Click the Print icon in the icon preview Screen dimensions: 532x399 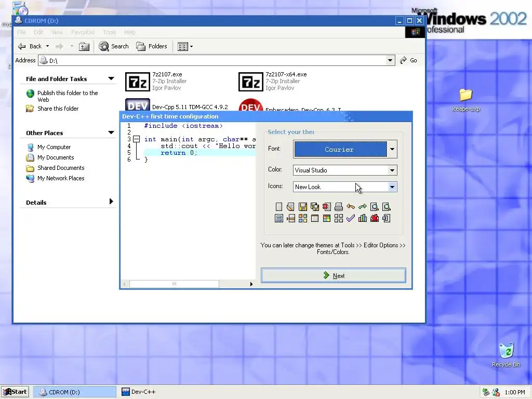pyautogui.click(x=339, y=207)
